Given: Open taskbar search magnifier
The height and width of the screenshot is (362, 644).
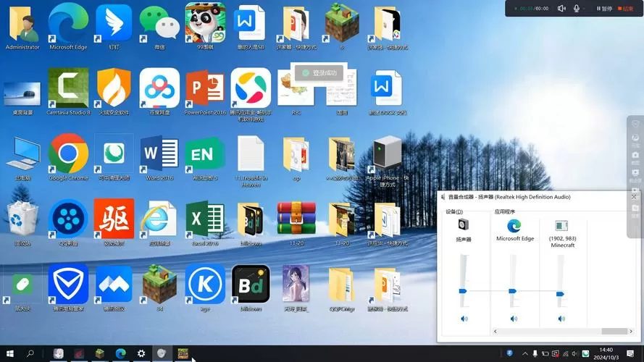Looking at the screenshot, I should coord(30,353).
